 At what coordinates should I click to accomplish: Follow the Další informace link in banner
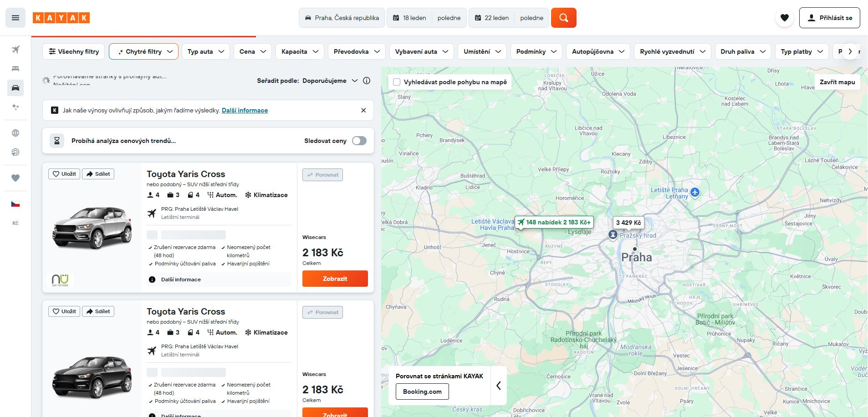tap(245, 110)
